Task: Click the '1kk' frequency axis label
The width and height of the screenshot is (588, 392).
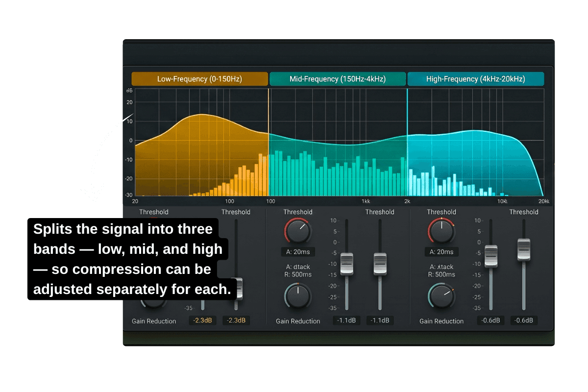Action: click(366, 201)
